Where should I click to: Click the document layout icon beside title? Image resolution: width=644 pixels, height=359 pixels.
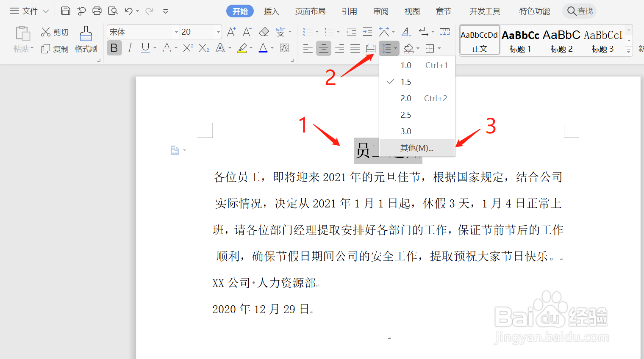(x=175, y=150)
